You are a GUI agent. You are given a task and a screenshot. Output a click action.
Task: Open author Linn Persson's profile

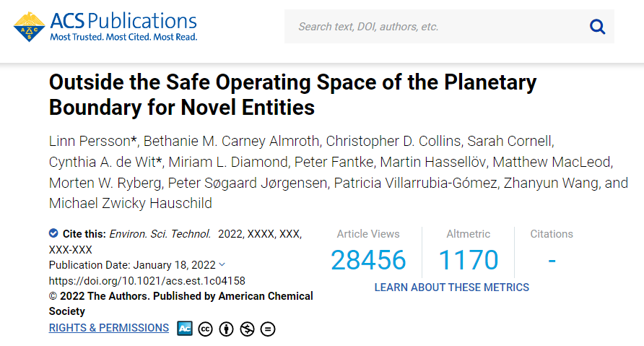90,139
